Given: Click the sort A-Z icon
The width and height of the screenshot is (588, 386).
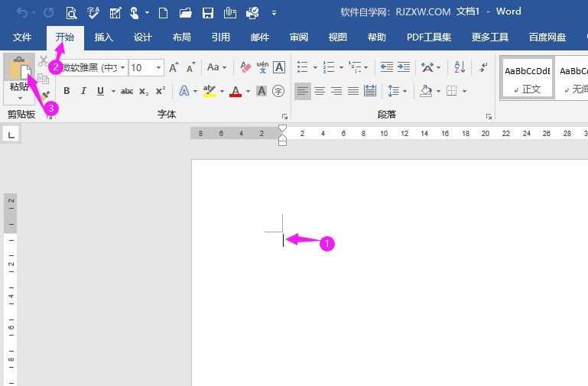Looking at the screenshot, I should 460,67.
